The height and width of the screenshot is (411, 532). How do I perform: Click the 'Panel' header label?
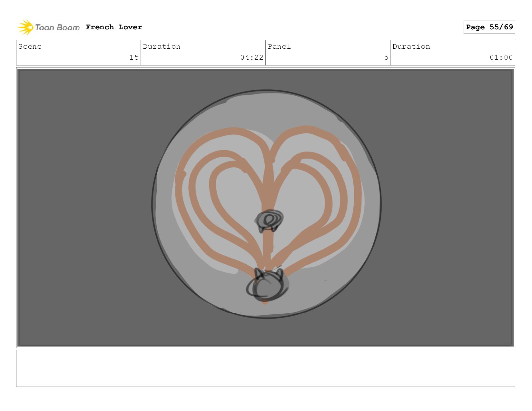click(x=279, y=46)
